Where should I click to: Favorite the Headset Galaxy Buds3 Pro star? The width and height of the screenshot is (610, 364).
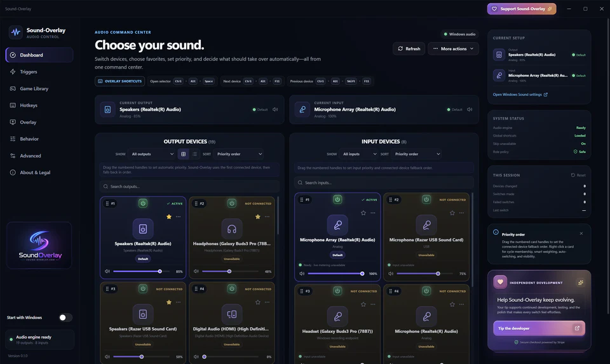[x=363, y=304]
